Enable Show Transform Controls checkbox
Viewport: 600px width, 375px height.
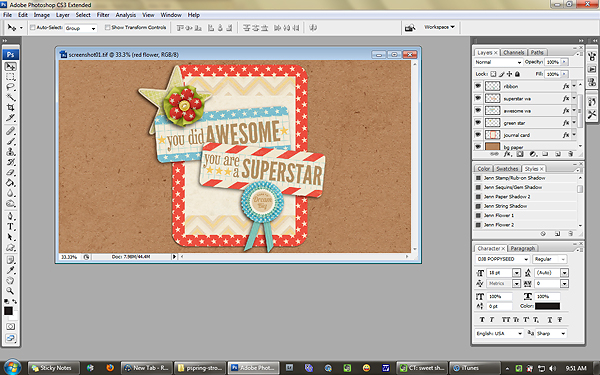(x=108, y=28)
